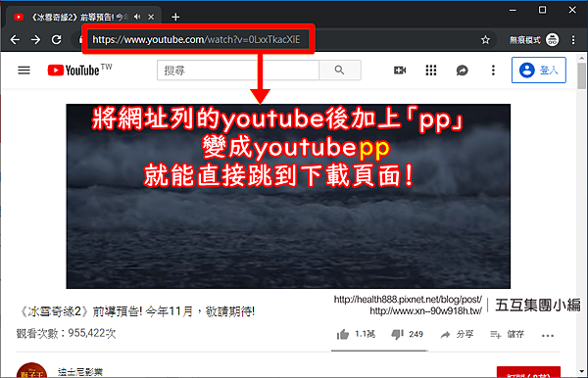This screenshot has height=378, width=588.
Task: Open the YouTube apps grid icon
Action: (x=431, y=71)
